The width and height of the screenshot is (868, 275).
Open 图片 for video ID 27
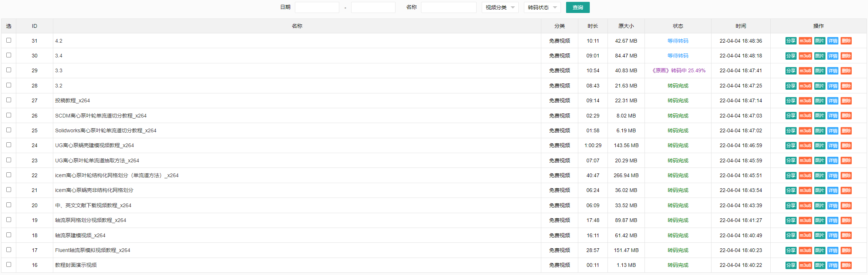(x=820, y=101)
